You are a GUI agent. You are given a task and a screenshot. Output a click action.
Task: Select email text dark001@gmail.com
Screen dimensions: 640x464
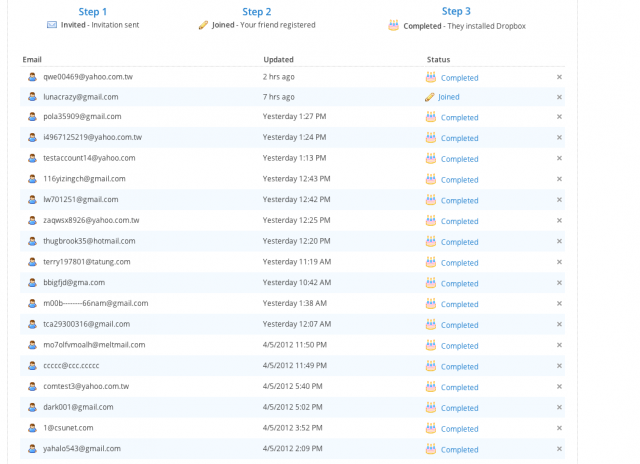pos(78,407)
